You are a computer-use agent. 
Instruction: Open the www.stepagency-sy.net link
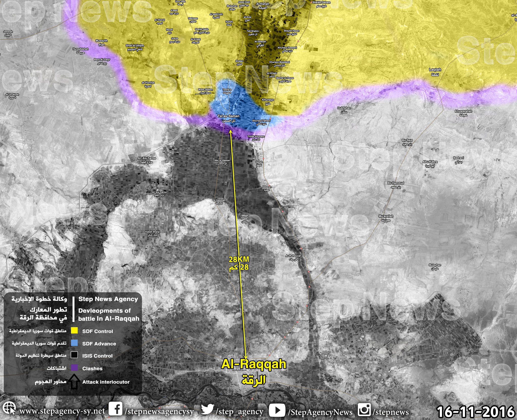(62, 411)
